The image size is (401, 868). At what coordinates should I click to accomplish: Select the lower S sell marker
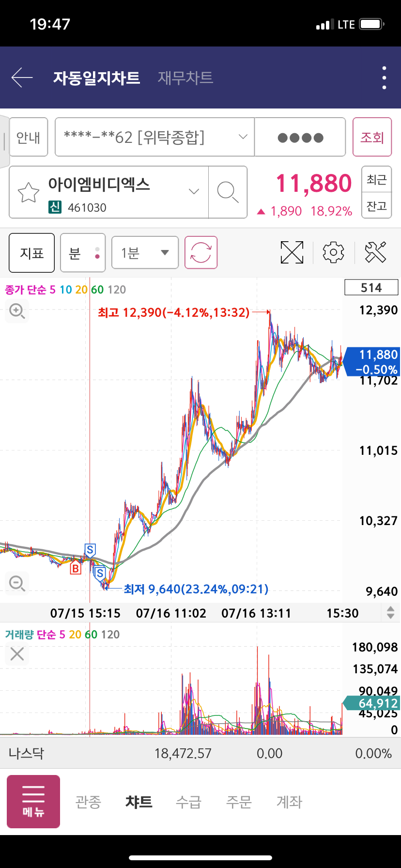pos(100,574)
